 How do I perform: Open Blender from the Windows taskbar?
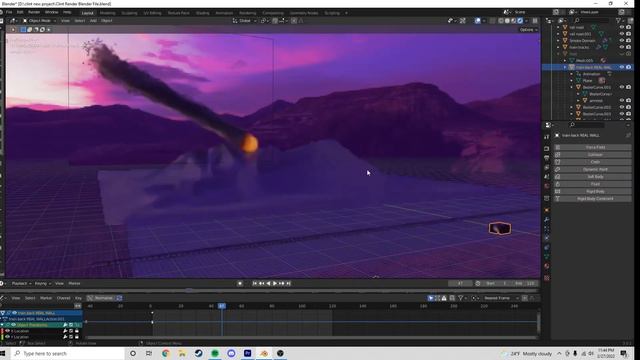point(264,353)
